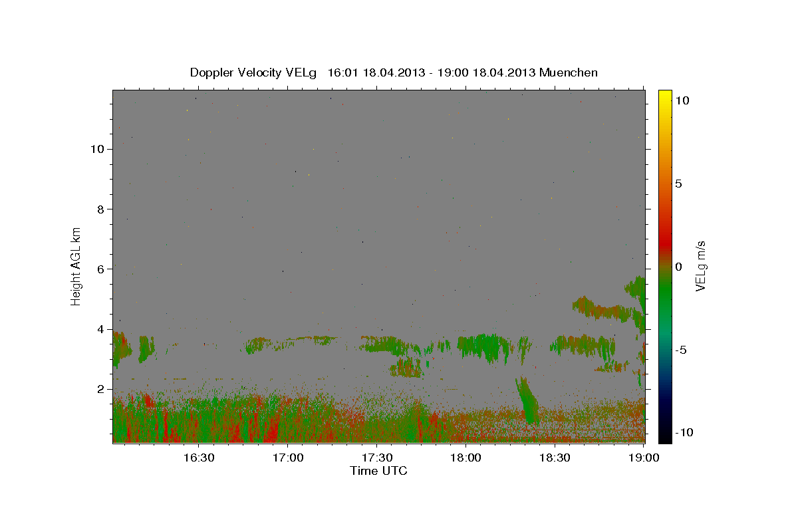Click the 17:00 time tick label
798x532 pixels.
[x=287, y=458]
